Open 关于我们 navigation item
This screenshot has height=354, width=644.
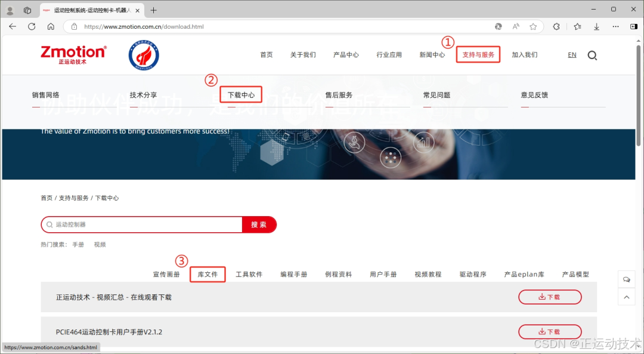pos(303,55)
